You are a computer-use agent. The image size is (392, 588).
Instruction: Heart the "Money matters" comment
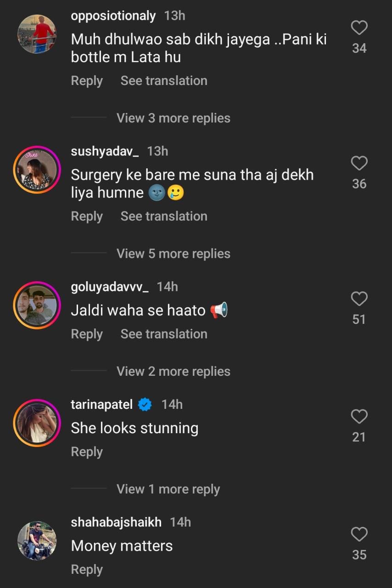click(x=359, y=534)
